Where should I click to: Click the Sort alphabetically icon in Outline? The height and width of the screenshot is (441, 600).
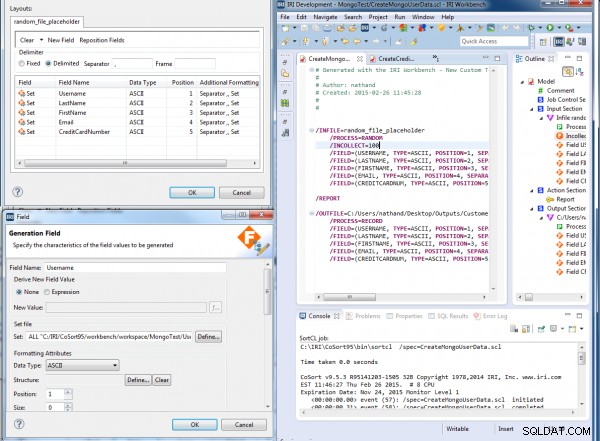pyautogui.click(x=580, y=71)
